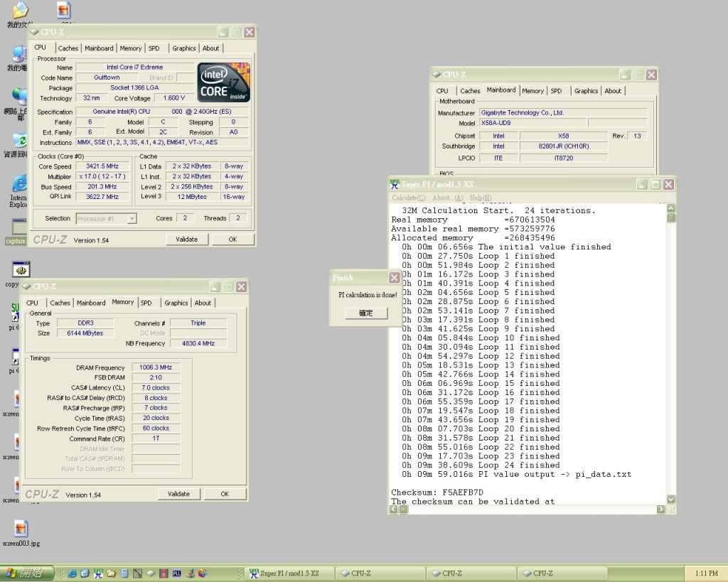728x582 pixels.
Task: Open SPD tab in top-left CPU-Z window
Action: tap(154, 48)
